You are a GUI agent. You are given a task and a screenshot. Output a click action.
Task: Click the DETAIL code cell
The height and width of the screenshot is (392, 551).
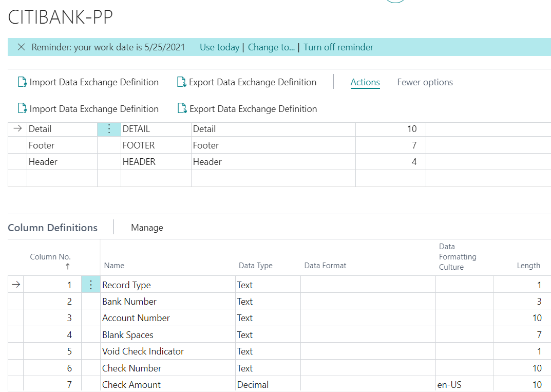(156, 128)
